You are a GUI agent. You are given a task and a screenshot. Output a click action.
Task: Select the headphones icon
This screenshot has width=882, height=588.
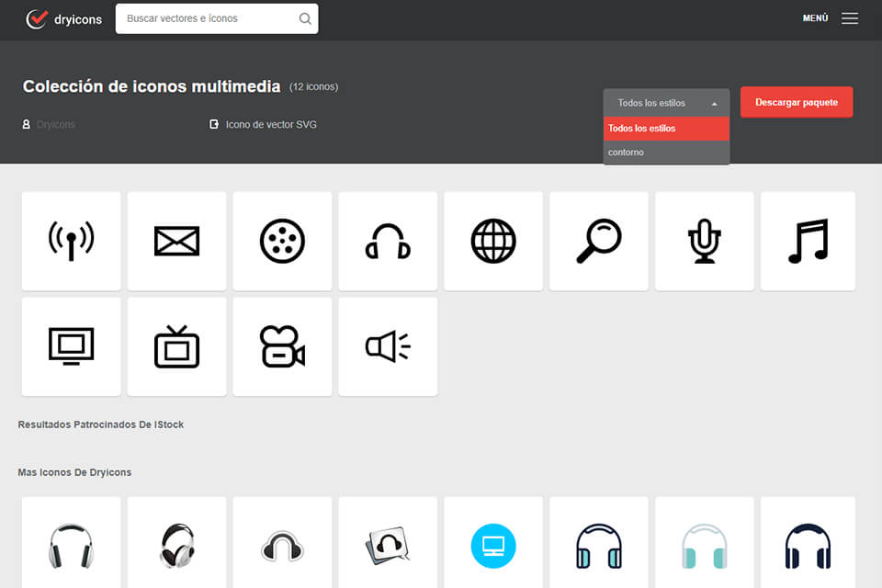[388, 241]
